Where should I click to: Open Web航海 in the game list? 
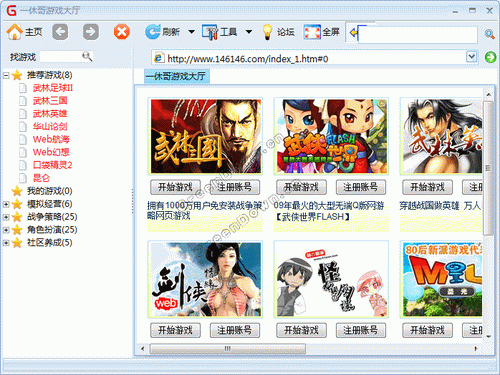pyautogui.click(x=51, y=139)
